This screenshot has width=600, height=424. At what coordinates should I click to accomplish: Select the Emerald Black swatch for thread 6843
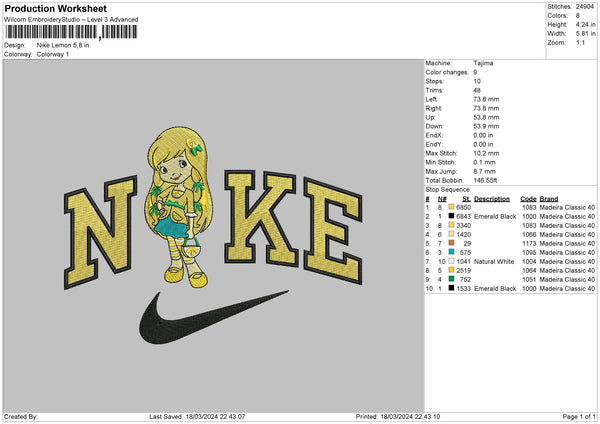pos(452,216)
